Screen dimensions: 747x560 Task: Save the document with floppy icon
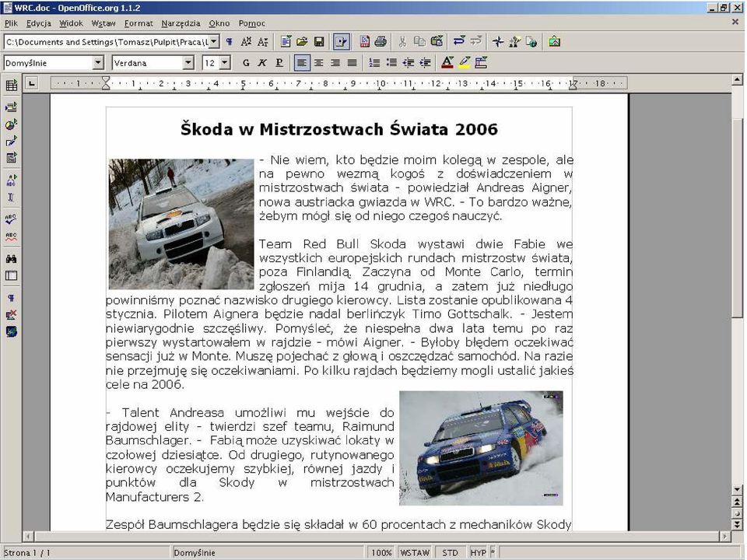coord(319,42)
